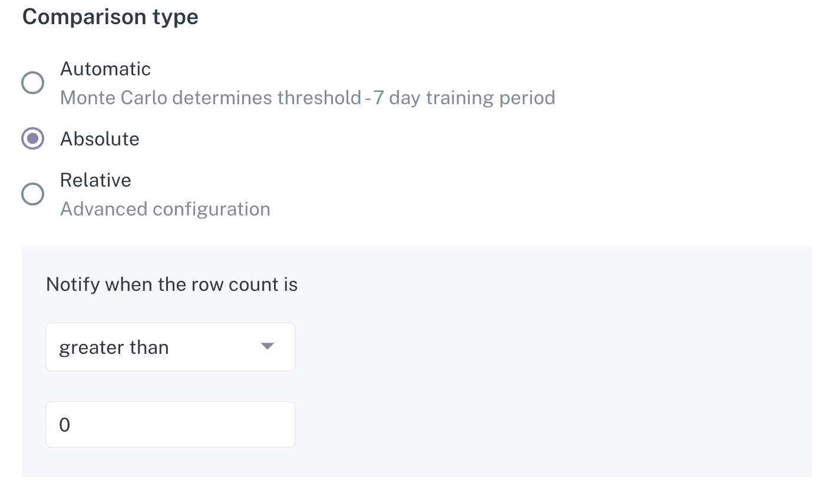Screen dimensions: 832x504
Task: Click the "0" value in threshold field
Action: tap(65, 425)
